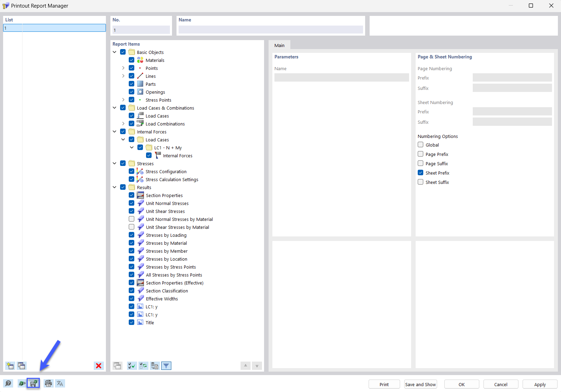The height and width of the screenshot is (392, 561).
Task: Collapse Load Cases & Combinations folder
Action: [115, 108]
